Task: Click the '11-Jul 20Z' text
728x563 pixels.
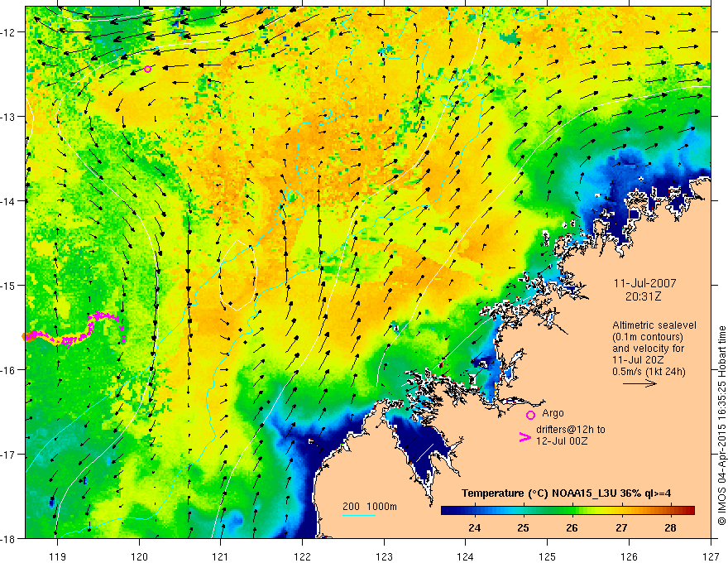Action: [638, 360]
